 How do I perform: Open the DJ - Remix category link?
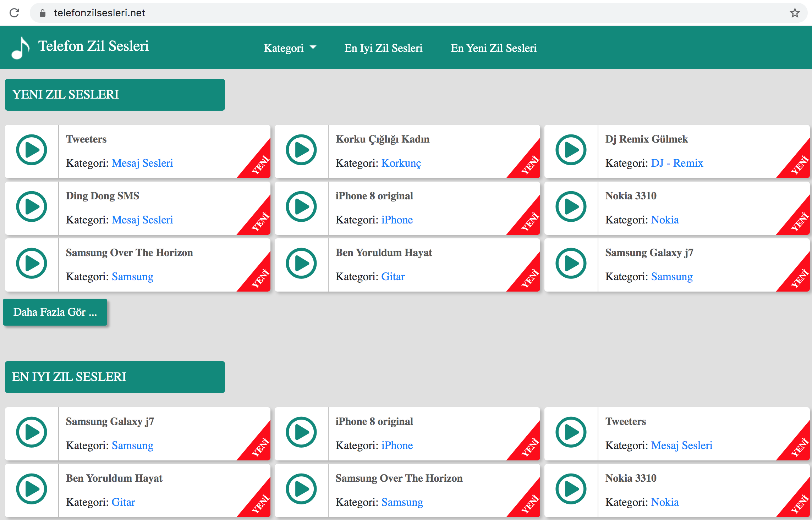coord(677,163)
